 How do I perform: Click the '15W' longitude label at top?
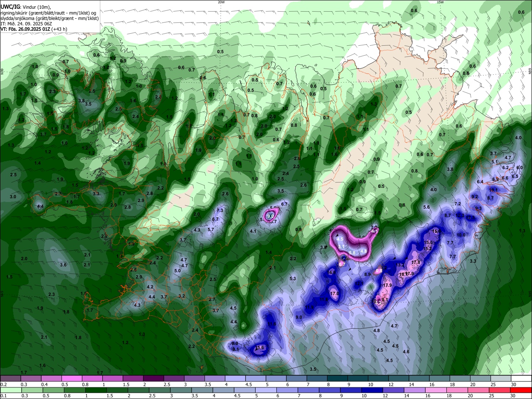(440, 2)
